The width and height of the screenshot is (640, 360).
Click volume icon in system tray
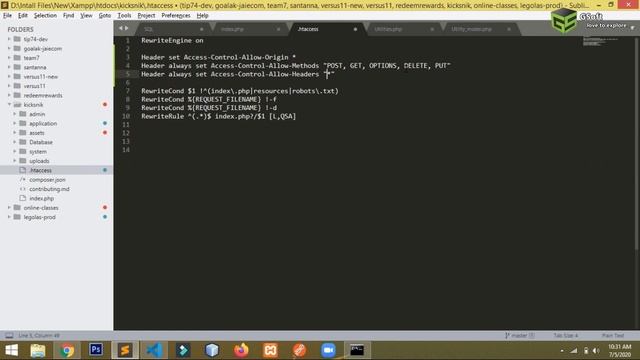(596, 351)
